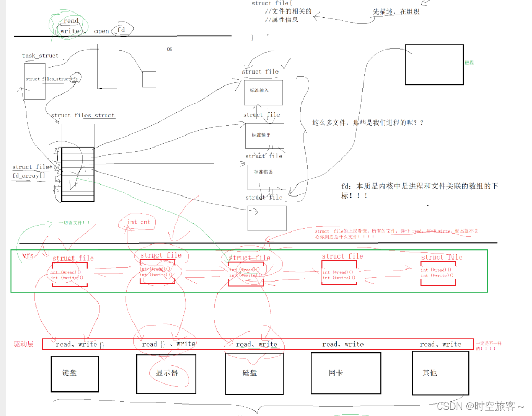The width and height of the screenshot is (532, 416).
Task: Click the 标准错误 box
Action: pos(267,177)
